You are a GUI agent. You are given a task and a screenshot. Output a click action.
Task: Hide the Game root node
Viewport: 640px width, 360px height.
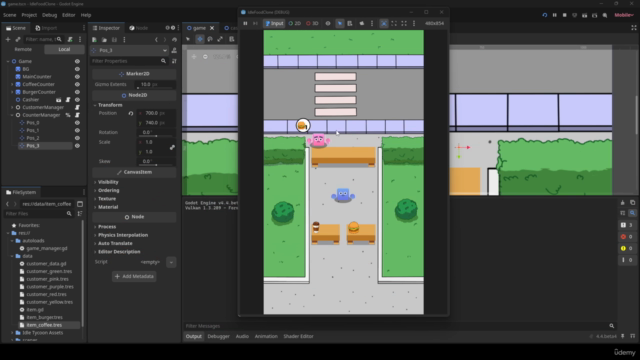[x=77, y=61]
